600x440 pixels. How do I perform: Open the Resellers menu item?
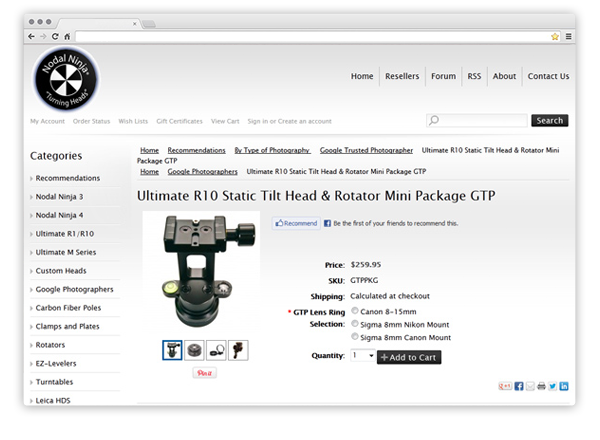tap(402, 76)
